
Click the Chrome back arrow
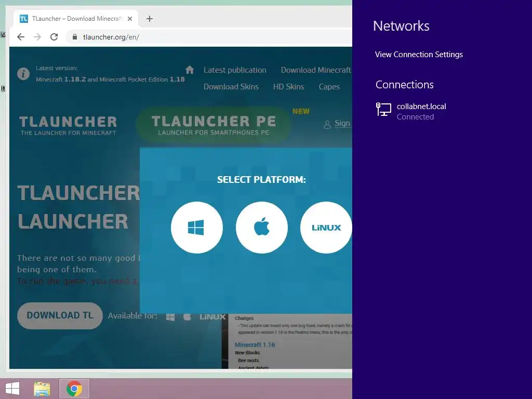click(x=21, y=37)
